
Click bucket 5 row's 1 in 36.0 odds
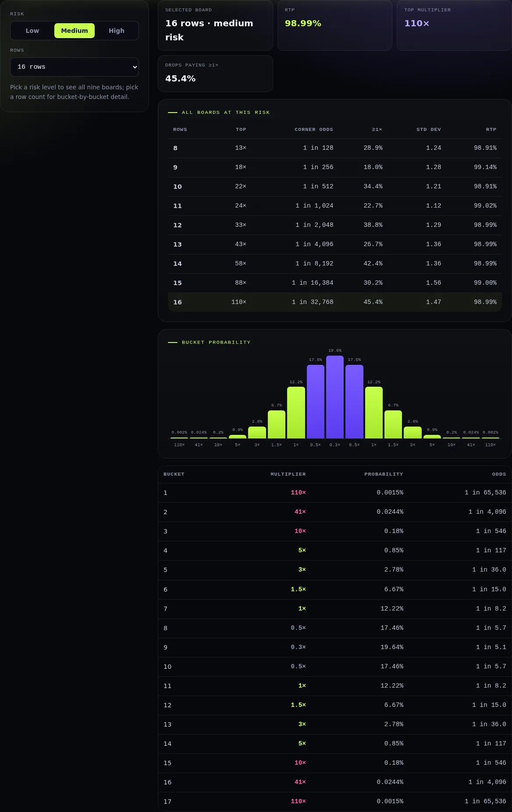pyautogui.click(x=489, y=570)
